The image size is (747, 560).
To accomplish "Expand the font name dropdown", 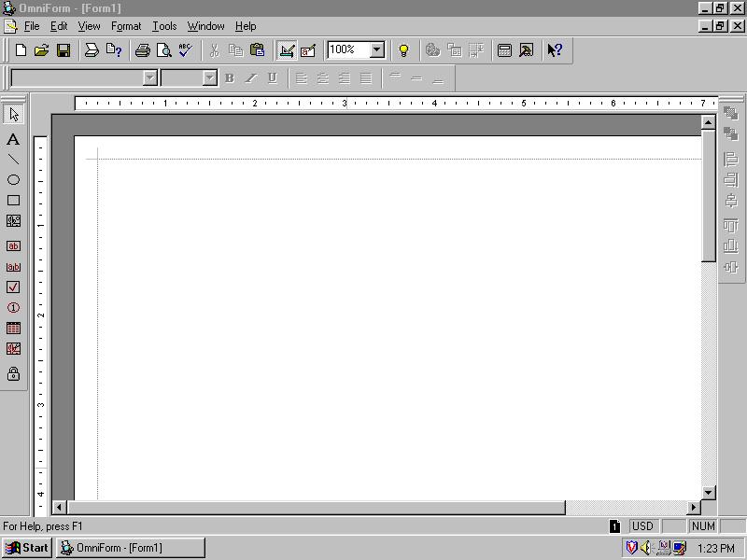I will (x=149, y=78).
